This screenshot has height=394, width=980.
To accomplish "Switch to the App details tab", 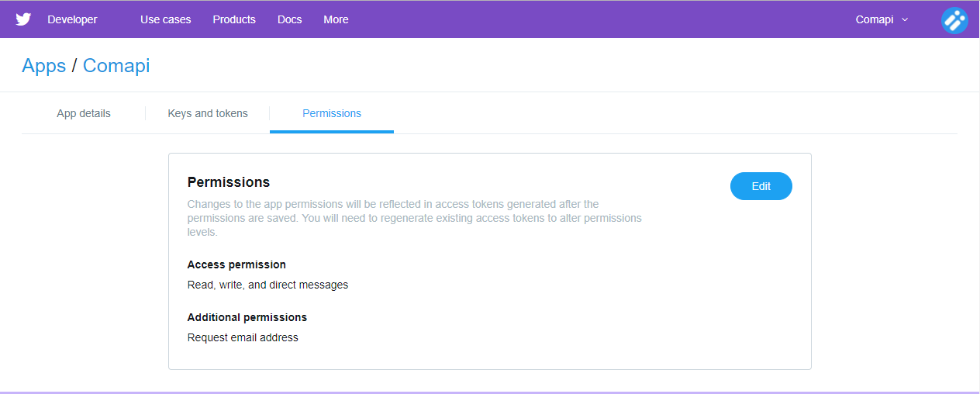I will [84, 113].
